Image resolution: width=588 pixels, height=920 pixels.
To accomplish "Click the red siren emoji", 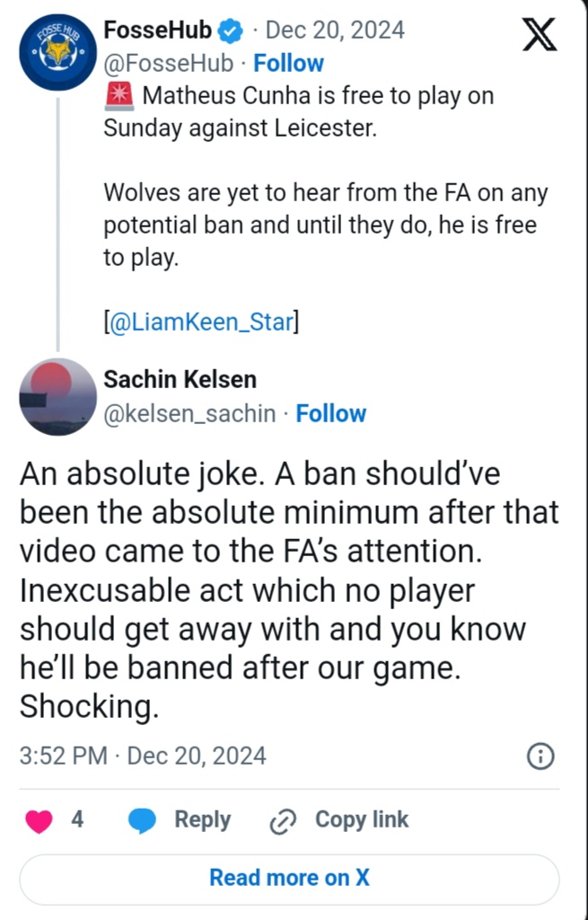I will 118,95.
